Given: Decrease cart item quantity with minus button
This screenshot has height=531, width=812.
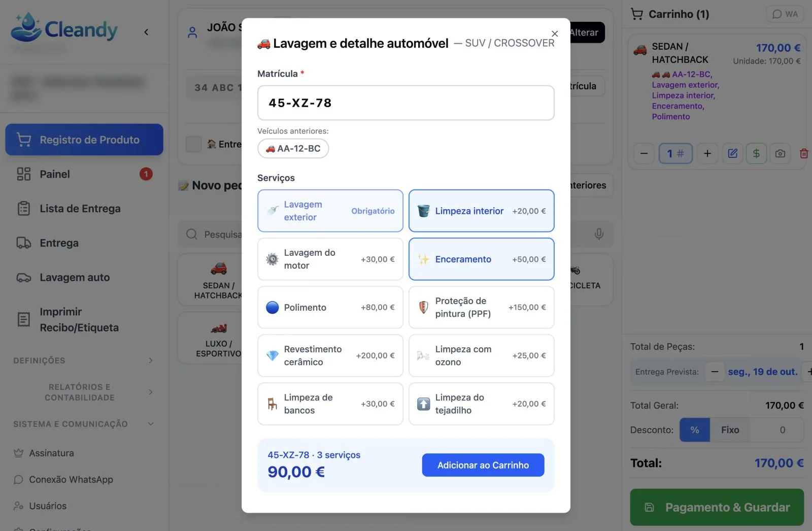Looking at the screenshot, I should tap(644, 153).
